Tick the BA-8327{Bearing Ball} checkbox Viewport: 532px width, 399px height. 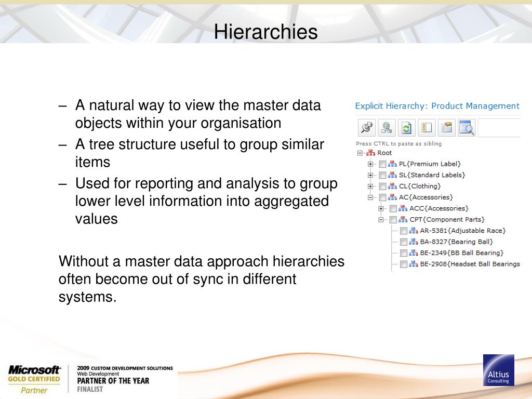click(x=403, y=242)
